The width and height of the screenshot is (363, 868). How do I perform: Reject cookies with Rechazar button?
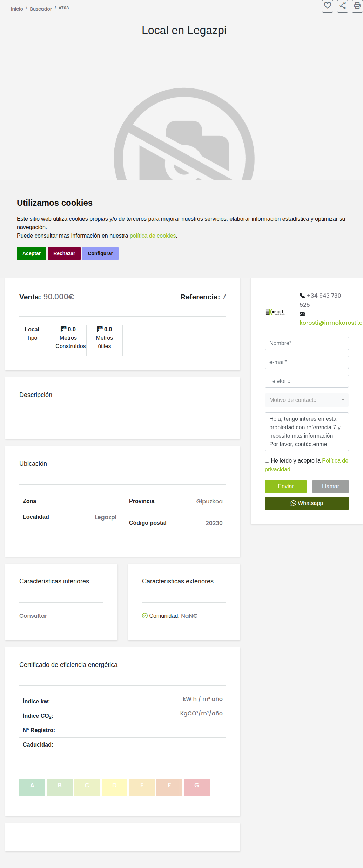click(64, 253)
